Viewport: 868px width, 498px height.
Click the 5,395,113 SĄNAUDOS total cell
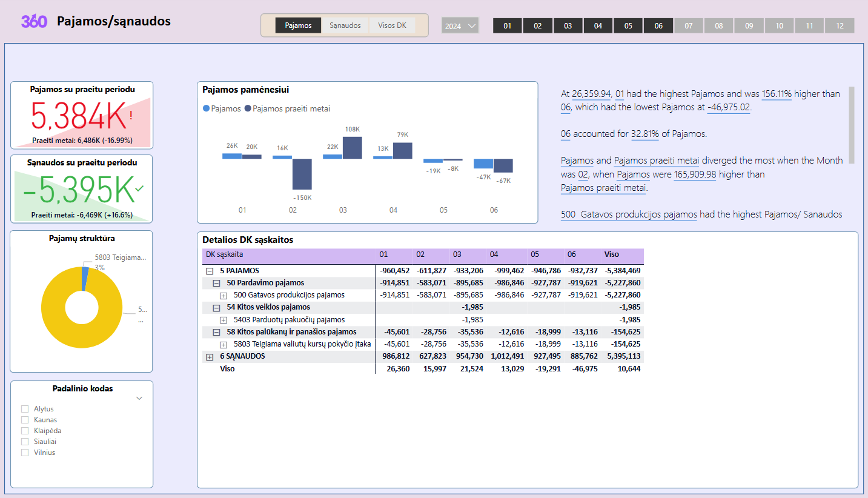click(x=623, y=356)
